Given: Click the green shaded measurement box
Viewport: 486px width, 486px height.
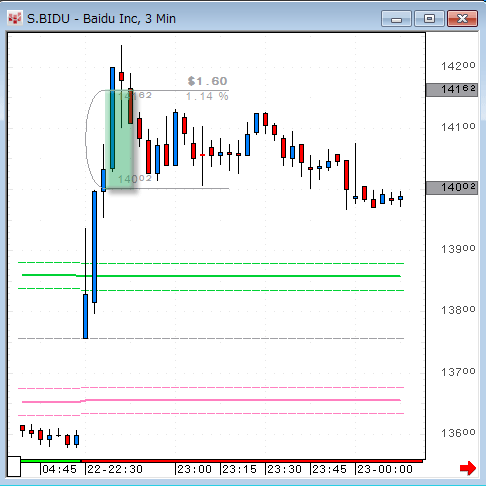Looking at the screenshot, I should pos(119,140).
